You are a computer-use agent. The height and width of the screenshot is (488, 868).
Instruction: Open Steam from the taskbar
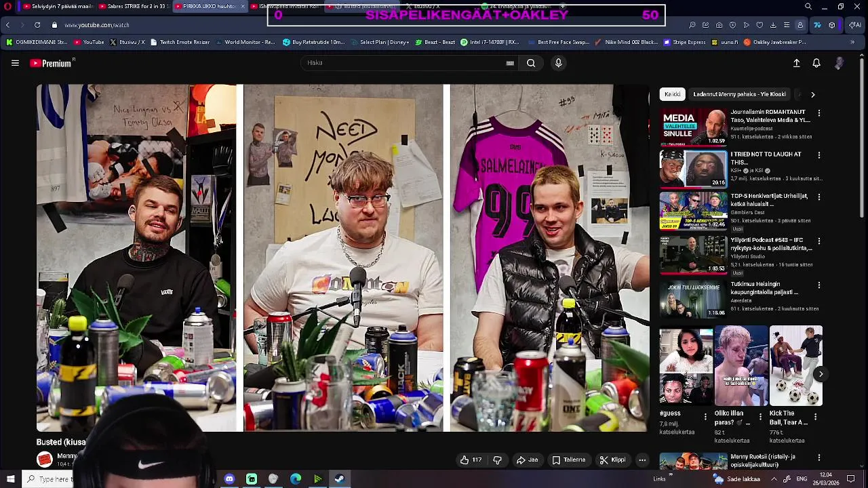click(340, 479)
